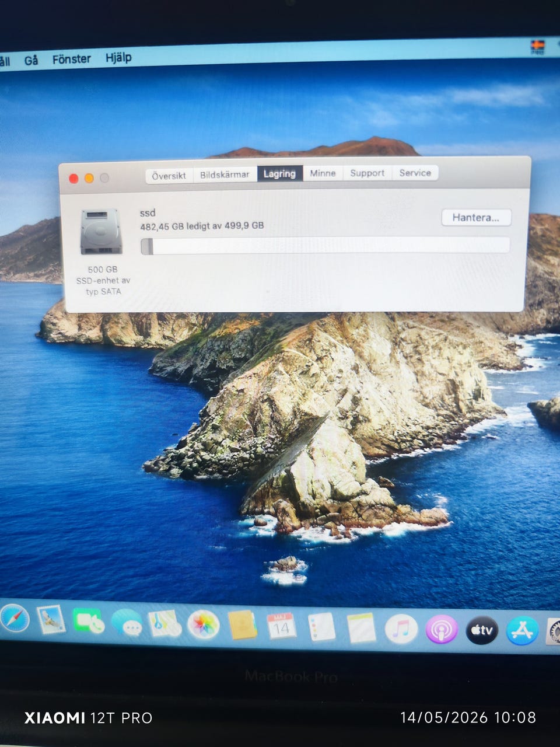
Task: Open the Photos app in the Dock
Action: pos(203,625)
